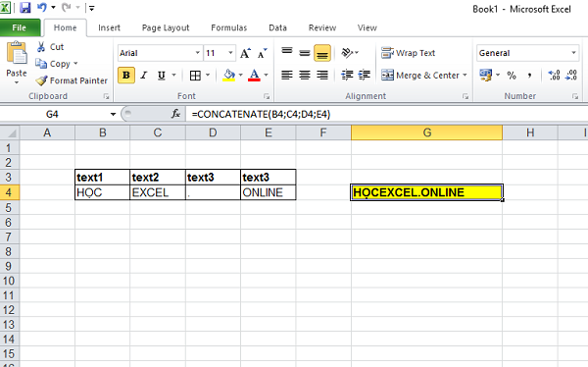Click Merge & Center
Image resolution: width=588 pixels, height=367 pixels.
[420, 76]
